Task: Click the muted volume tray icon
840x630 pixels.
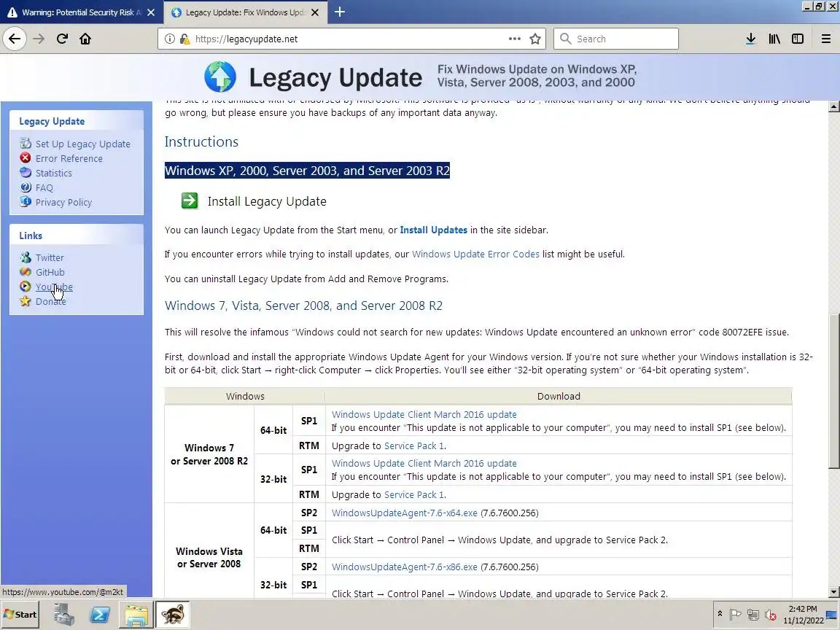Action: (x=770, y=615)
